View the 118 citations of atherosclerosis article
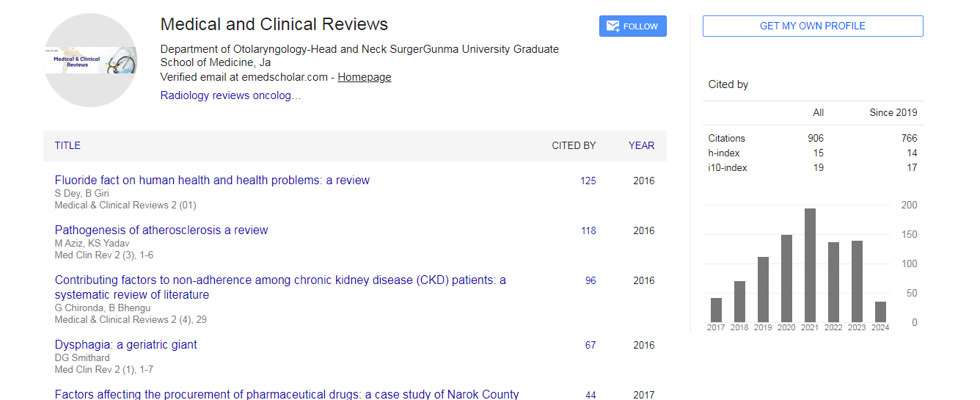 588,231
